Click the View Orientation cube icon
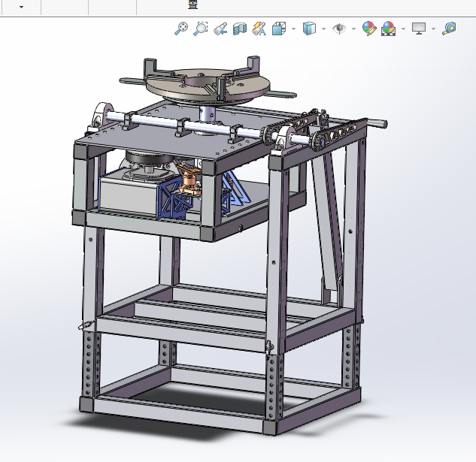Viewport: 476px width, 462px height. coord(278,29)
